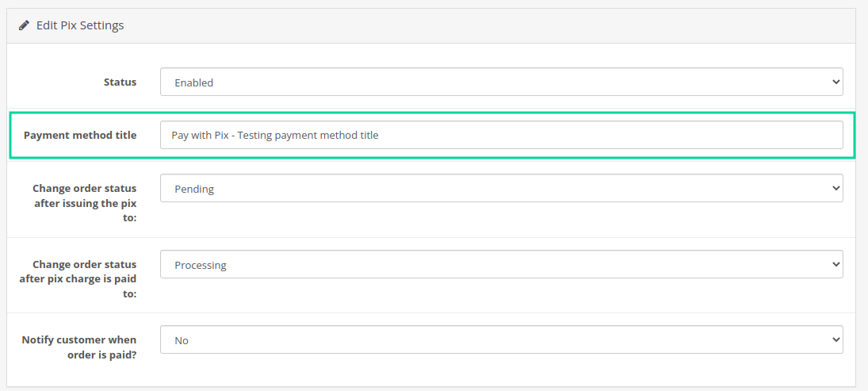Click the Status dropdown arrow chevron
Image resolution: width=868 pixels, height=391 pixels.
[x=835, y=82]
